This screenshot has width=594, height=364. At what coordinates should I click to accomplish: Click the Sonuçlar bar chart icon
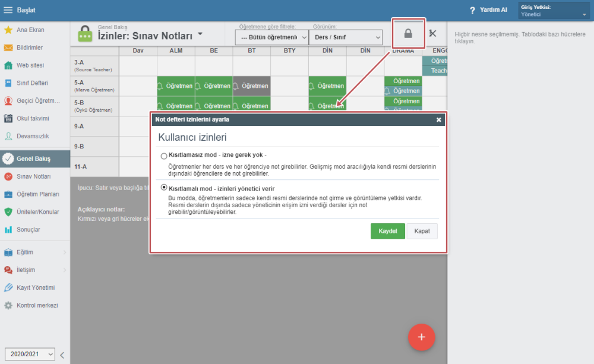8,230
